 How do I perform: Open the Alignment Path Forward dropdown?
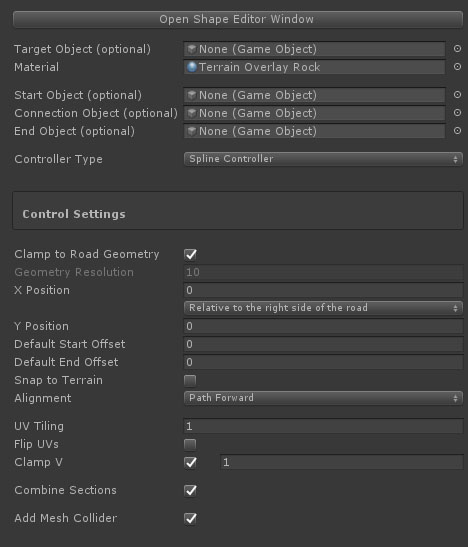(323, 398)
